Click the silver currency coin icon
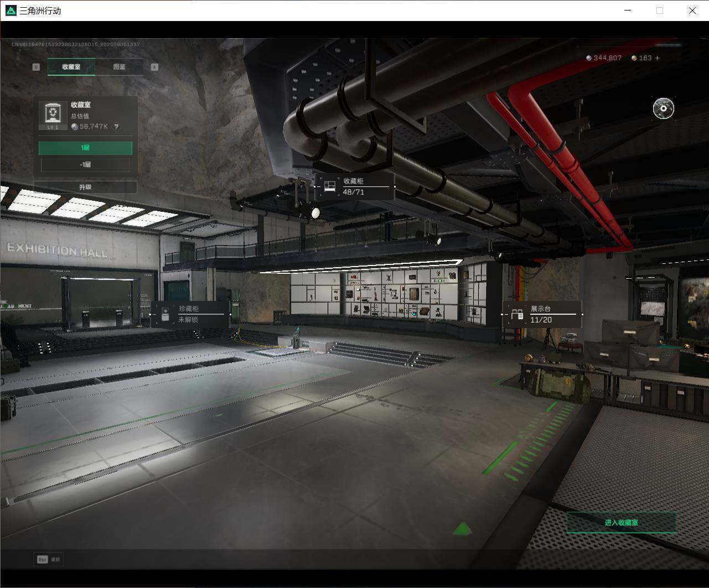 pyautogui.click(x=589, y=58)
